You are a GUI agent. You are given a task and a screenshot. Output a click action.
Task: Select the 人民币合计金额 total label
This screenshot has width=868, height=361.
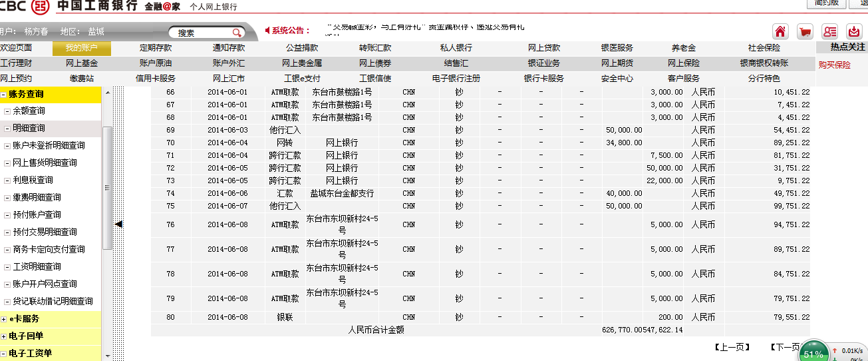[376, 330]
